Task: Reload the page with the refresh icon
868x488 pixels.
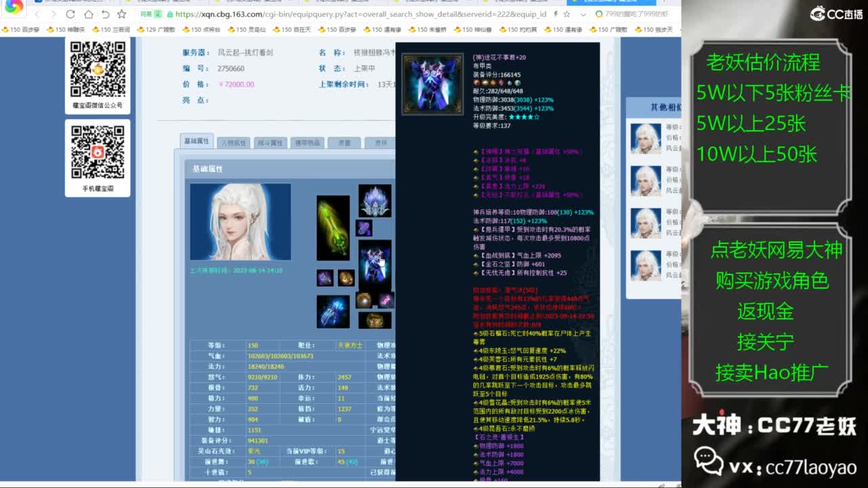Action: point(71,14)
